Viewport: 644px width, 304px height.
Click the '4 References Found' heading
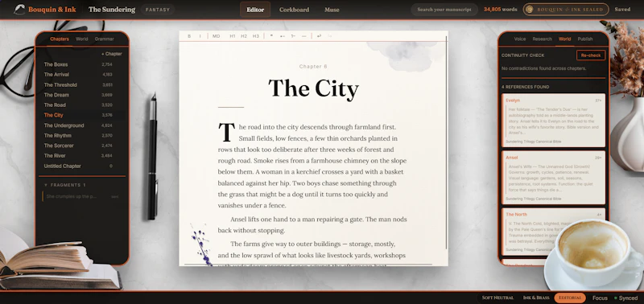coord(525,87)
